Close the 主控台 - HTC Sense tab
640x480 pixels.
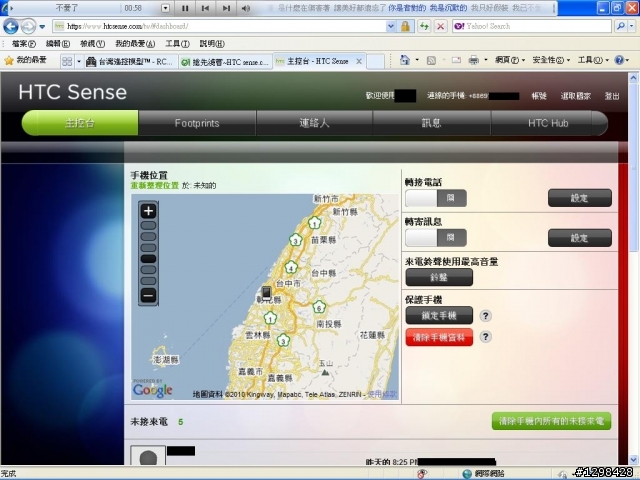click(359, 61)
